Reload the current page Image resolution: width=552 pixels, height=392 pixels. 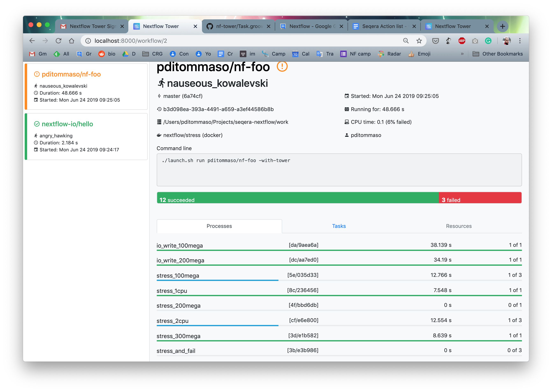coord(58,41)
